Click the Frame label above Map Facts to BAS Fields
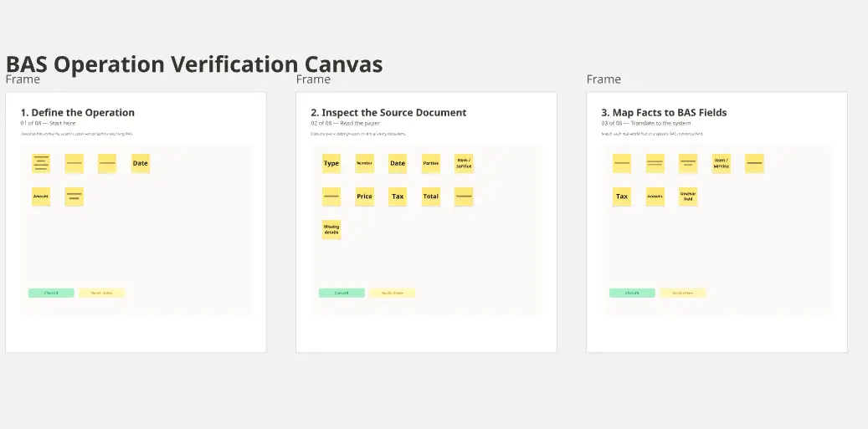The width and height of the screenshot is (868, 429). (x=604, y=79)
